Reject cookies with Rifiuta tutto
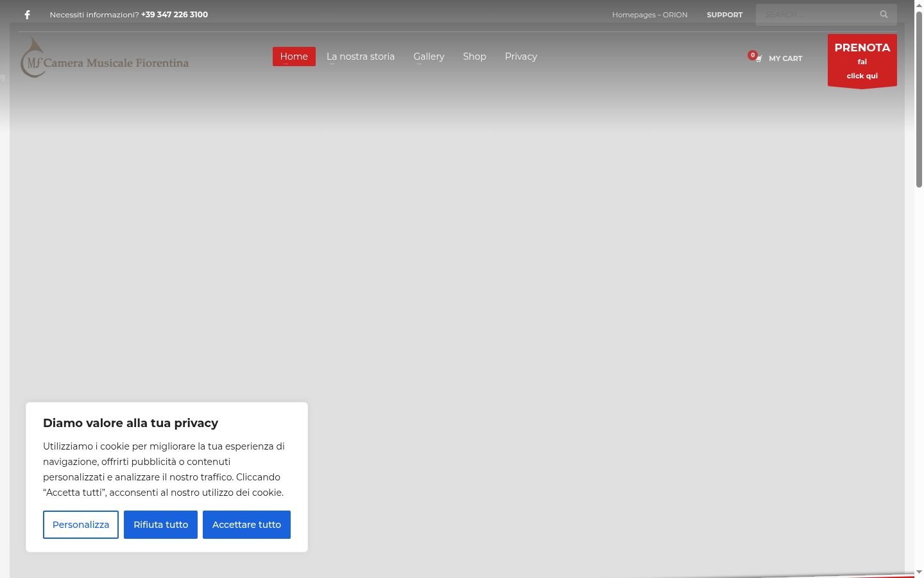This screenshot has width=924, height=578. click(160, 525)
